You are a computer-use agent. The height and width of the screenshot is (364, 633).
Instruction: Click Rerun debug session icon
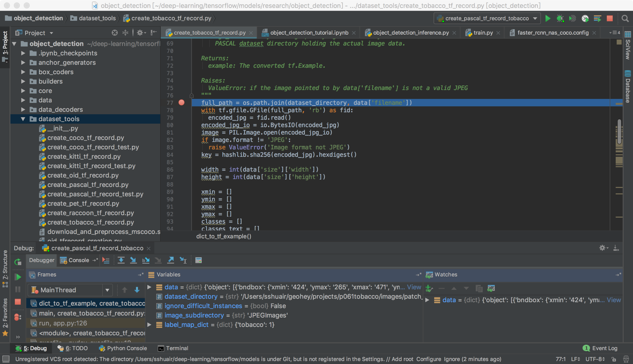[x=18, y=262]
